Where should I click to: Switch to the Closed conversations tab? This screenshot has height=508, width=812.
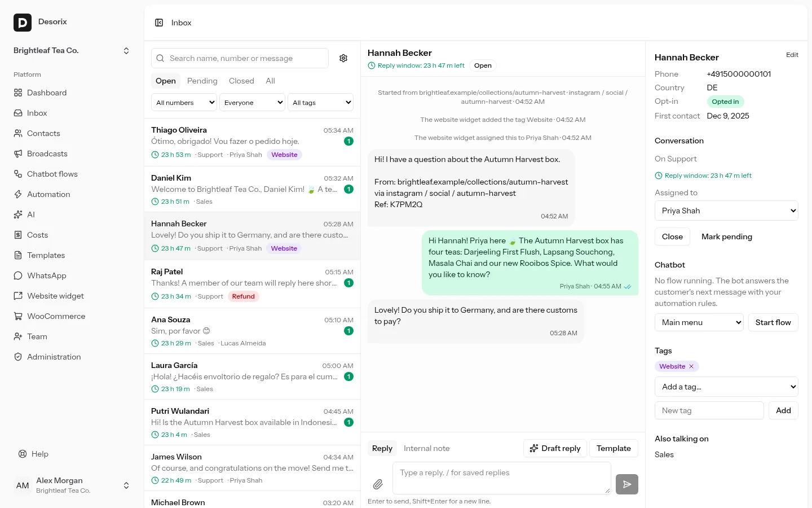(x=241, y=81)
